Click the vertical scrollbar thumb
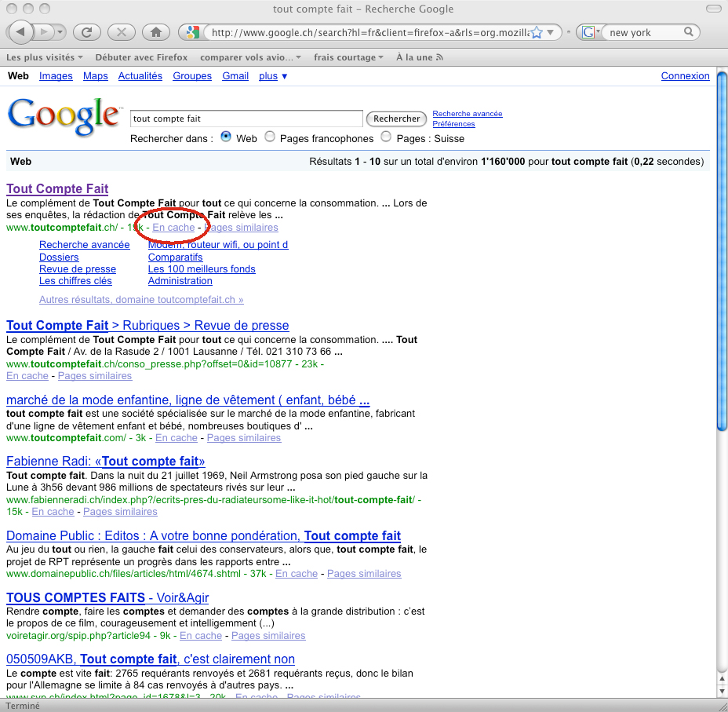Image resolution: width=728 pixels, height=712 pixels. click(722, 251)
